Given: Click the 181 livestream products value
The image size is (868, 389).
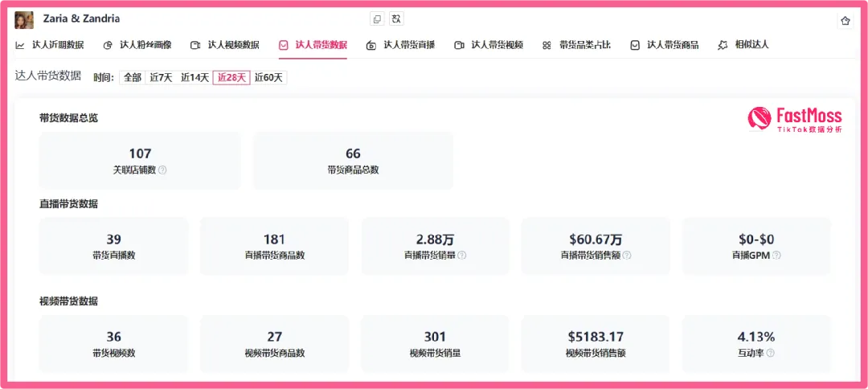Looking at the screenshot, I should [x=275, y=240].
